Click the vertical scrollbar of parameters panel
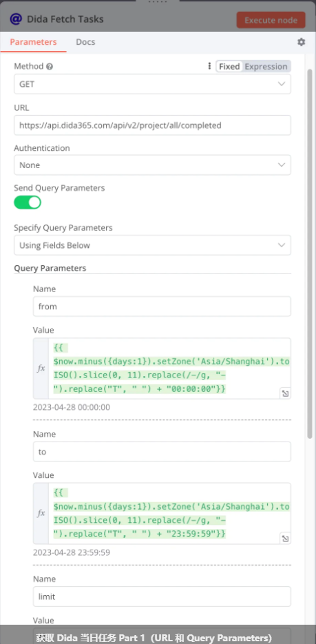 (310, 253)
